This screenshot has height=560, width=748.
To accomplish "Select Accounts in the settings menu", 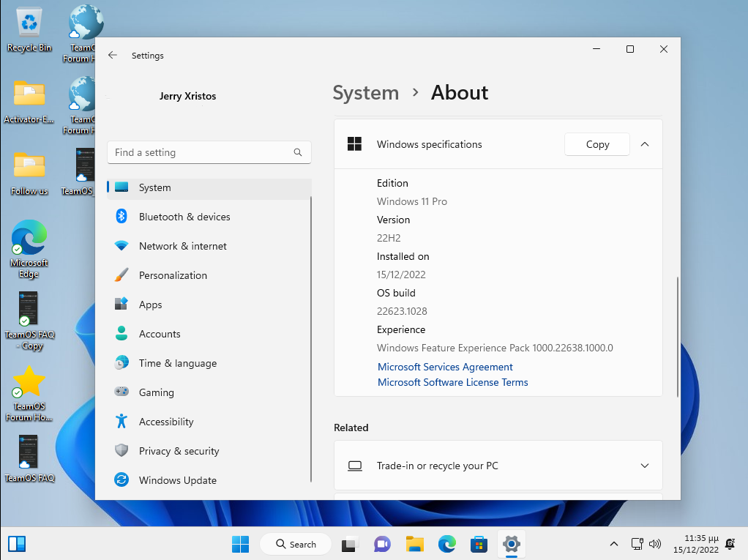I will pyautogui.click(x=160, y=334).
